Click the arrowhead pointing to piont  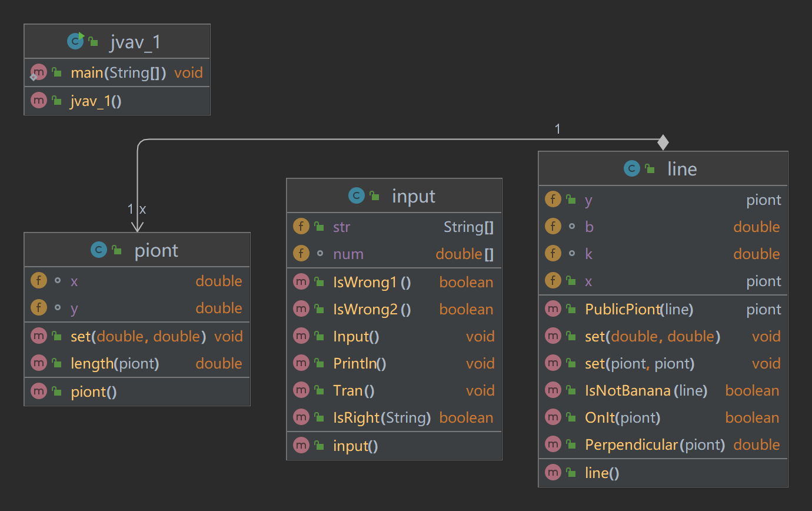click(137, 227)
